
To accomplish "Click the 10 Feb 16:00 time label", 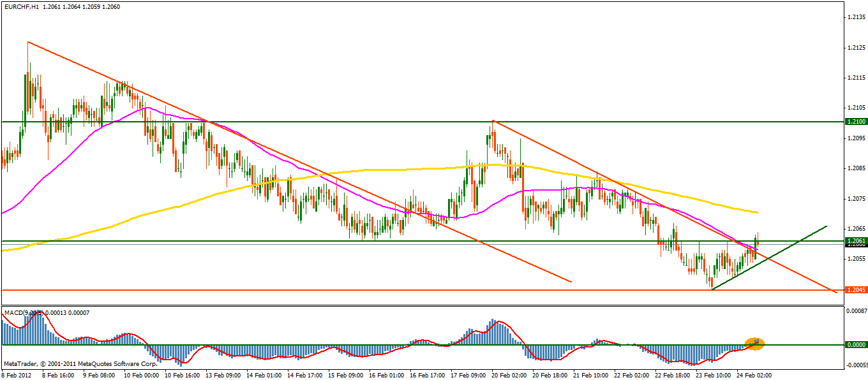I will [181, 376].
